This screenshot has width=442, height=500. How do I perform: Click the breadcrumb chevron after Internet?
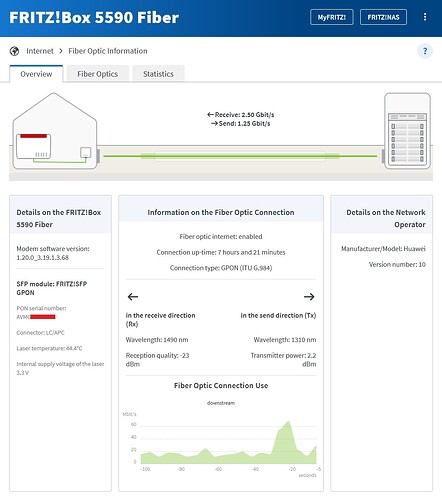coord(61,51)
